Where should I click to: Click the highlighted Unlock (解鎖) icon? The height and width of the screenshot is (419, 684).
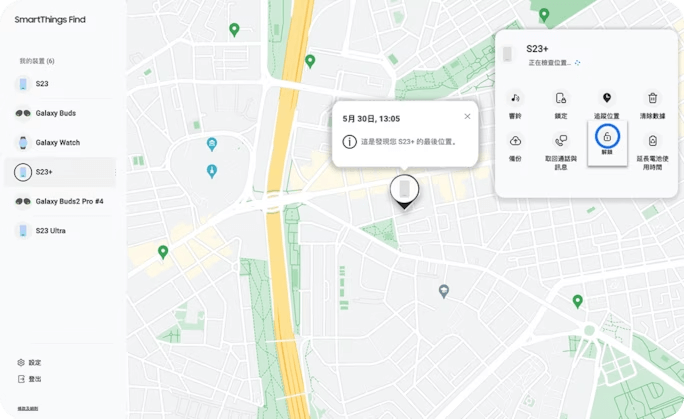pyautogui.click(x=607, y=137)
